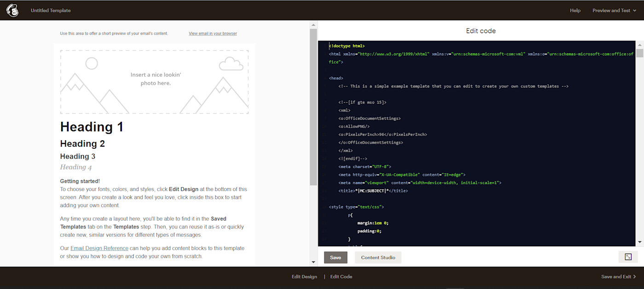Click the doctype html code line

click(347, 46)
